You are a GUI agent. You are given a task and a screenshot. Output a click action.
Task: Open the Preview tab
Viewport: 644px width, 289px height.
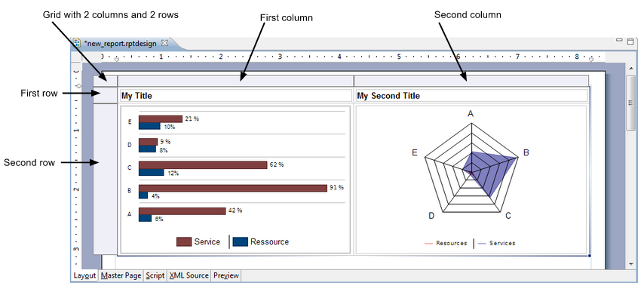click(226, 275)
